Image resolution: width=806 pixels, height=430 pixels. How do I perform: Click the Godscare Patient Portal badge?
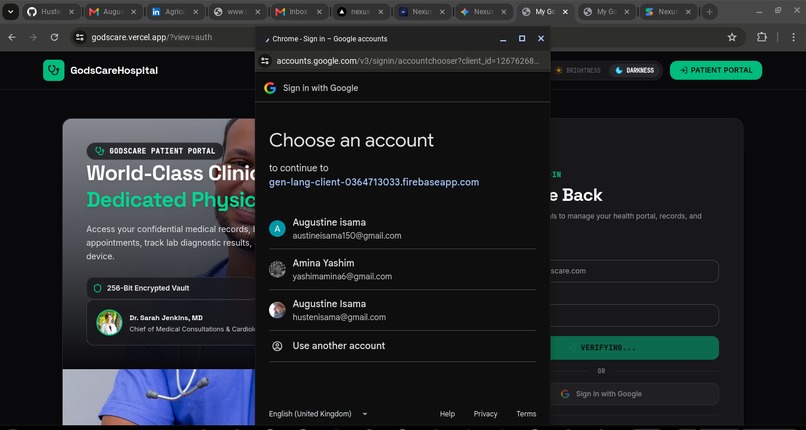coord(155,151)
